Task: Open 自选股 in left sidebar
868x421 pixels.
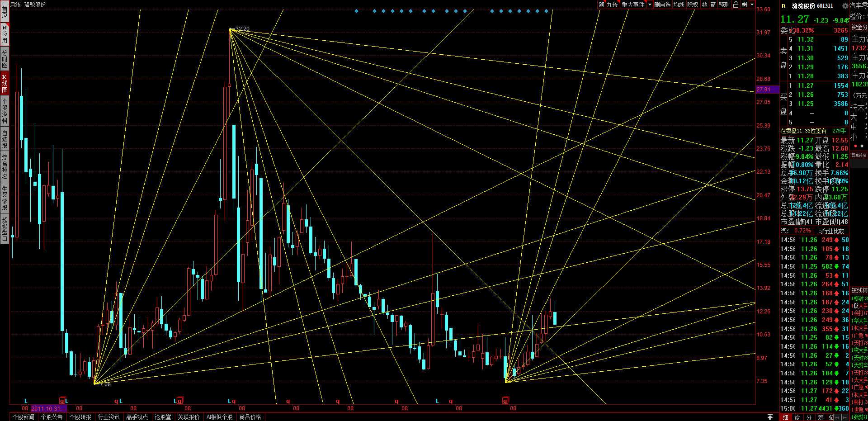Action: 5,139
